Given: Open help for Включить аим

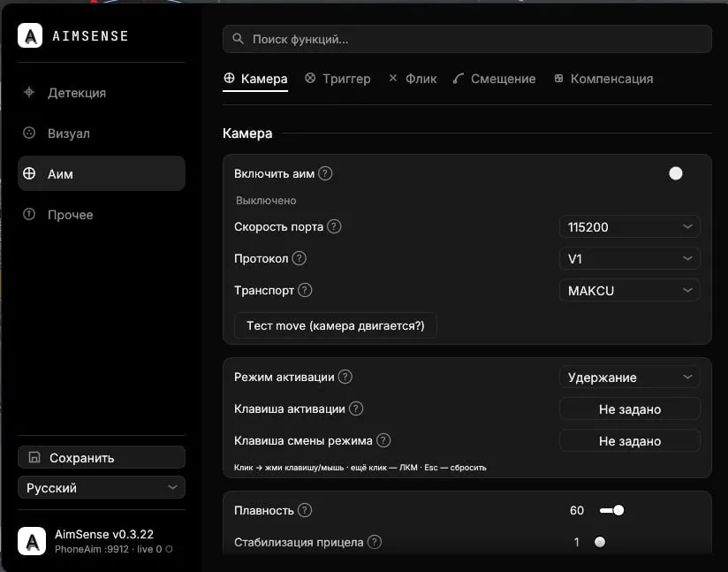Looking at the screenshot, I should [x=325, y=173].
